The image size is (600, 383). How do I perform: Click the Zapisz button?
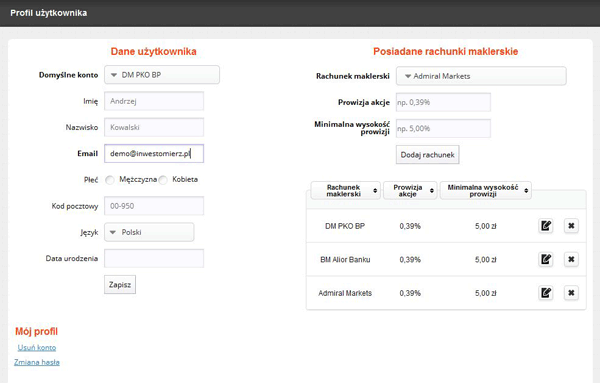tap(120, 285)
